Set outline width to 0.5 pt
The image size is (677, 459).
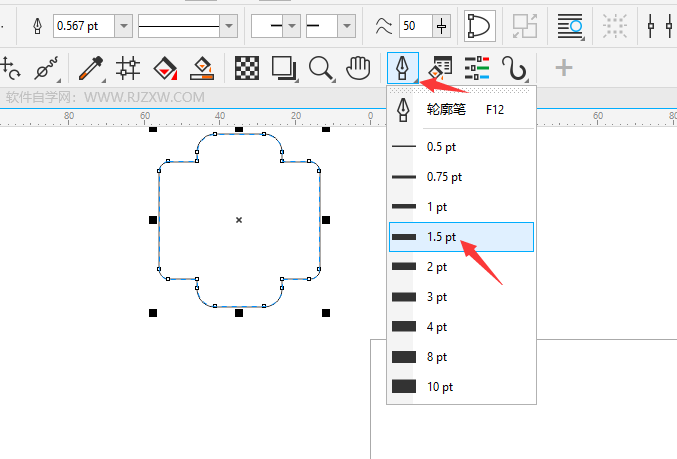461,147
